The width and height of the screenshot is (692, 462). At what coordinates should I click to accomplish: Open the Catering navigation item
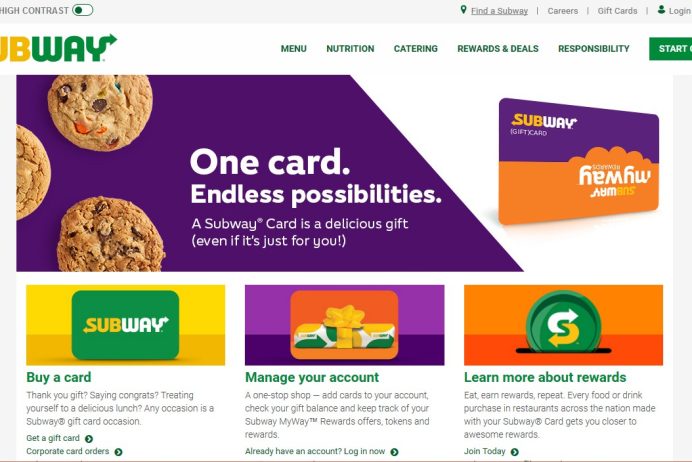[416, 49]
